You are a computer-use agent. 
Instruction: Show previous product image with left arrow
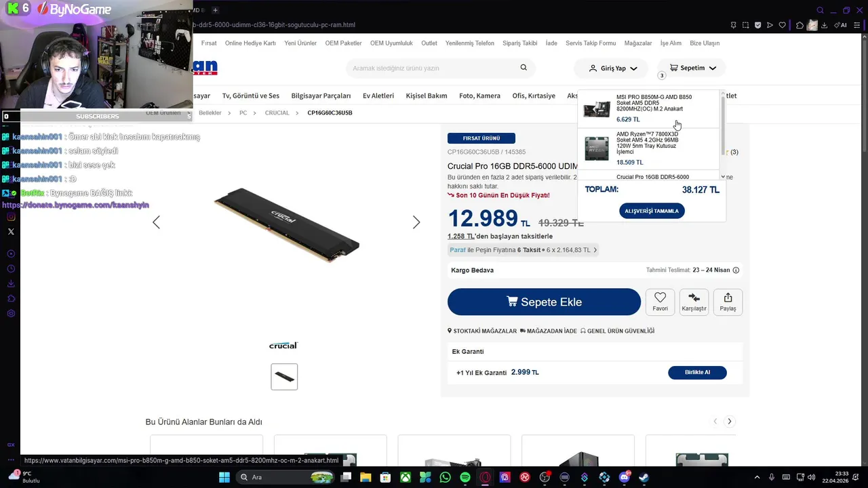coord(156,222)
